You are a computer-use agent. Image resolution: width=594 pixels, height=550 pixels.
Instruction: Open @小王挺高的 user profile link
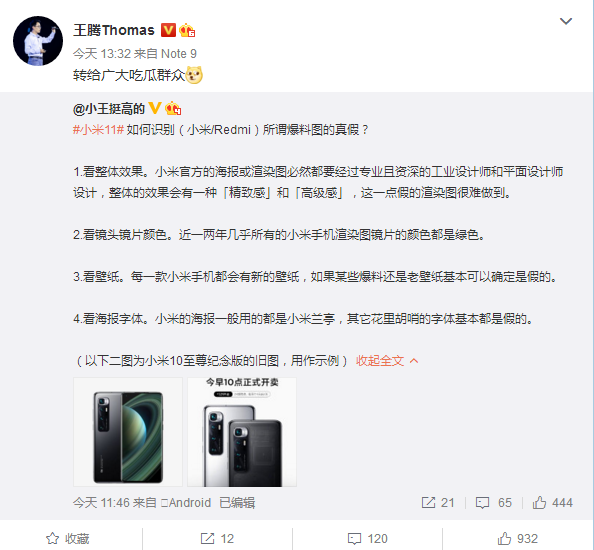109,109
